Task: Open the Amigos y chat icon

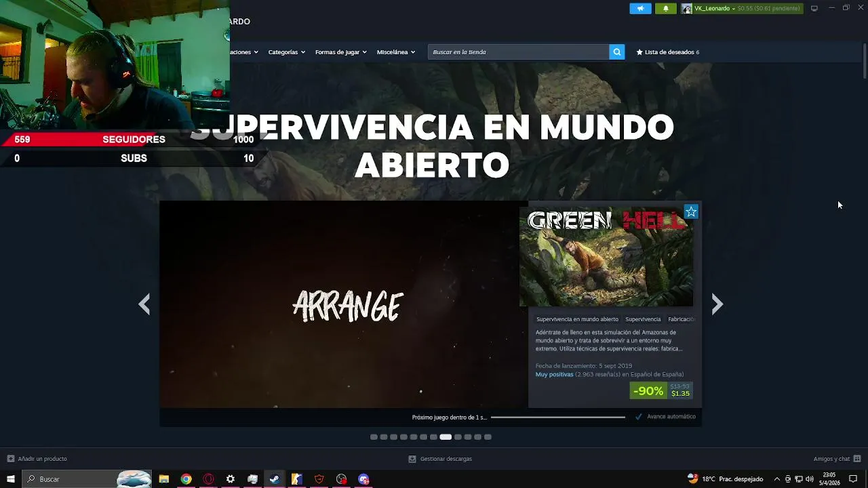Action: [x=857, y=459]
